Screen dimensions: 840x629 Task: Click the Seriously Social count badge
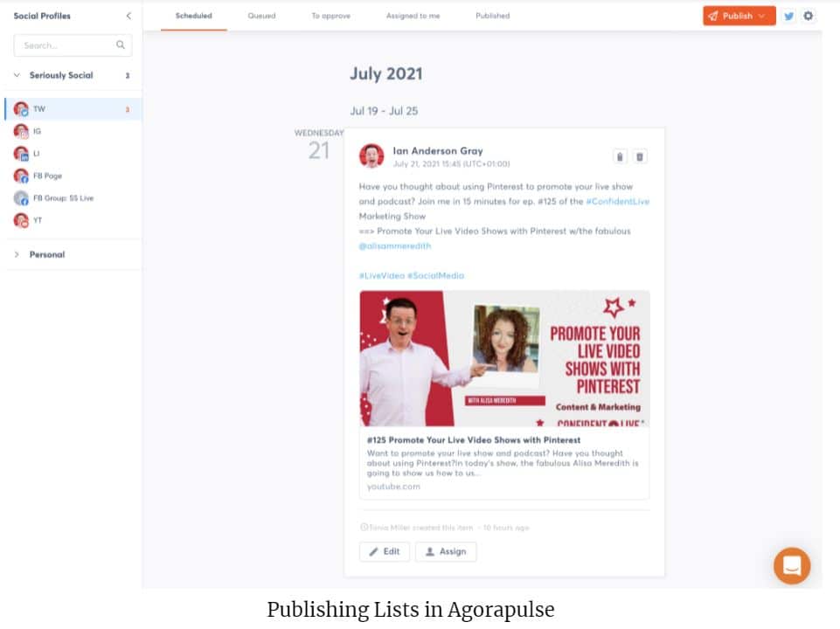pos(128,75)
